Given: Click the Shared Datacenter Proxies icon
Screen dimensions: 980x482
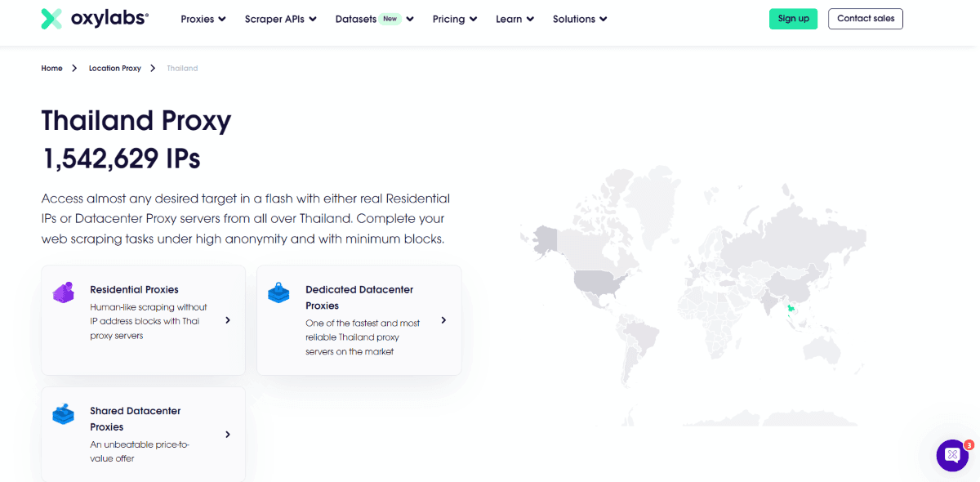Looking at the screenshot, I should pyautogui.click(x=64, y=413).
